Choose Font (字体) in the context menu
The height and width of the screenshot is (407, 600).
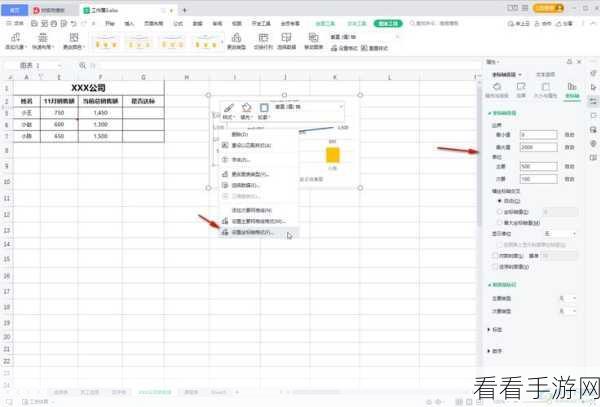[258, 160]
